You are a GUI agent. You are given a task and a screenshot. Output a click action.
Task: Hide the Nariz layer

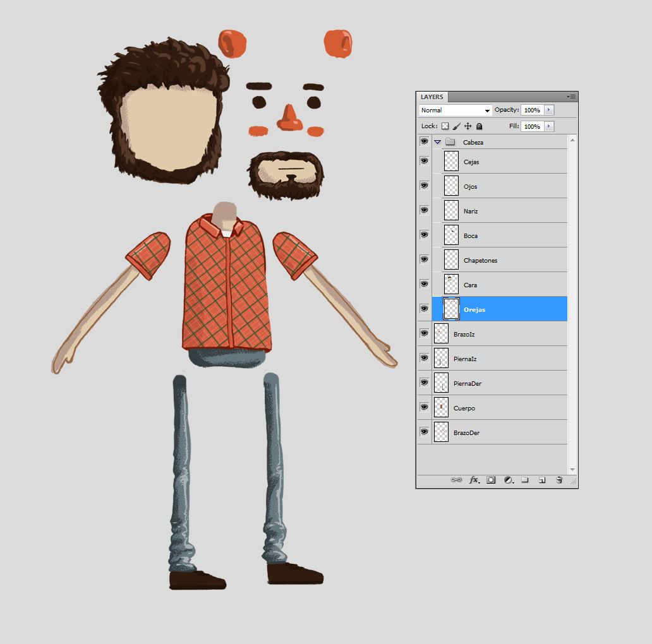424,210
